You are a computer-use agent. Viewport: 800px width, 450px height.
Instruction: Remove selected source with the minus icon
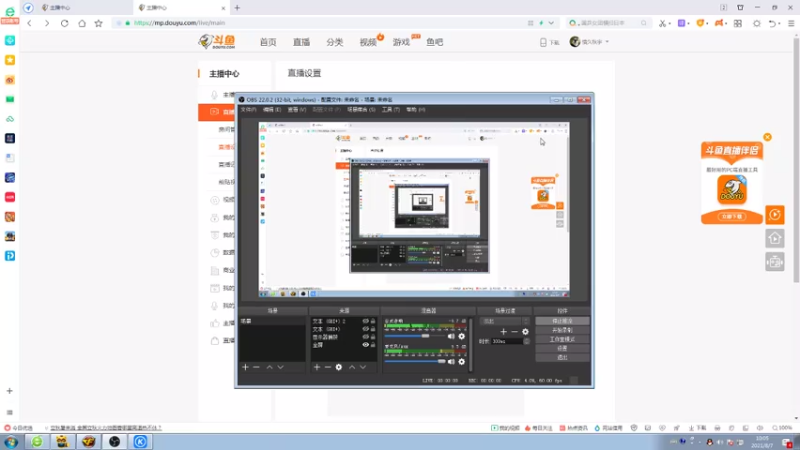point(328,367)
